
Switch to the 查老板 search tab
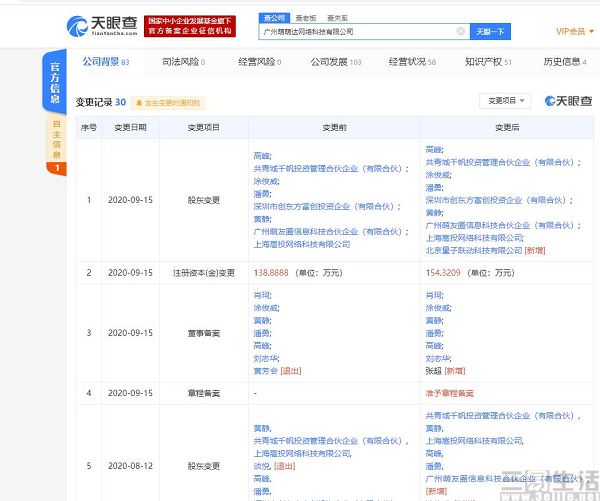[306, 18]
